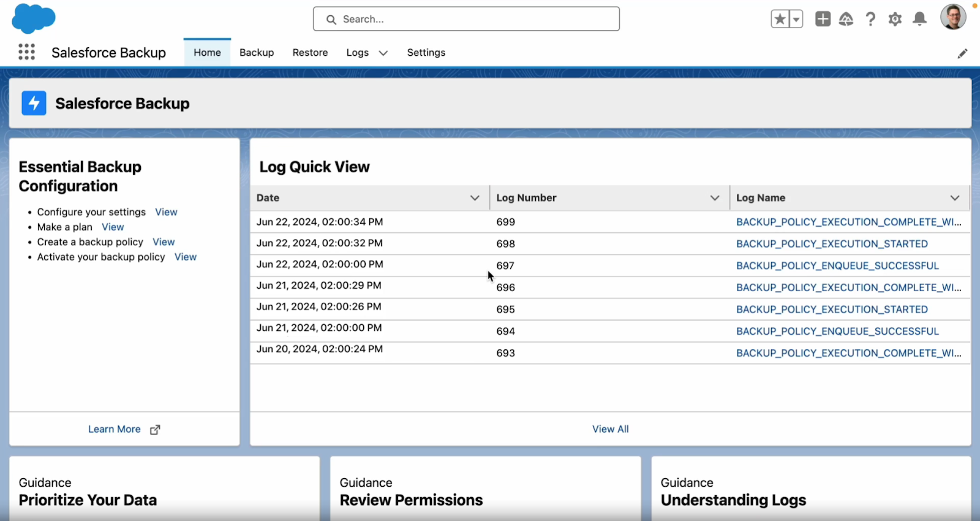
Task: Click log number cell 698
Action: pyautogui.click(x=505, y=244)
